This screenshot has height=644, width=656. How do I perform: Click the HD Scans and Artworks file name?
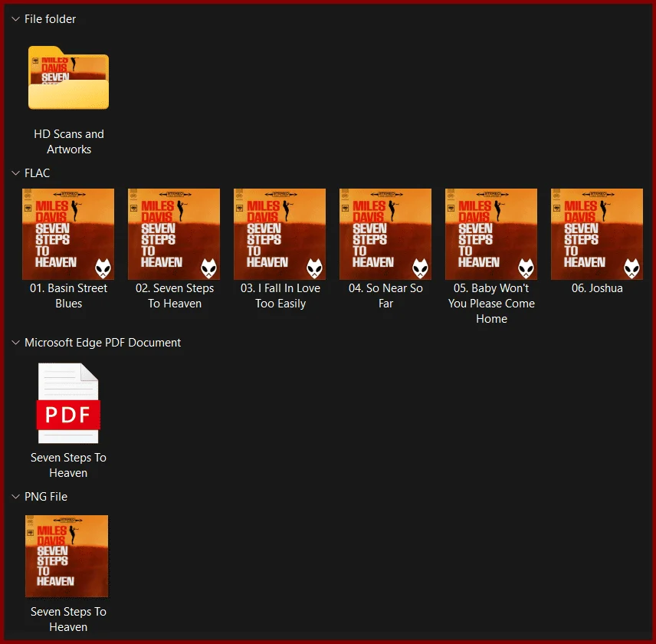point(69,141)
